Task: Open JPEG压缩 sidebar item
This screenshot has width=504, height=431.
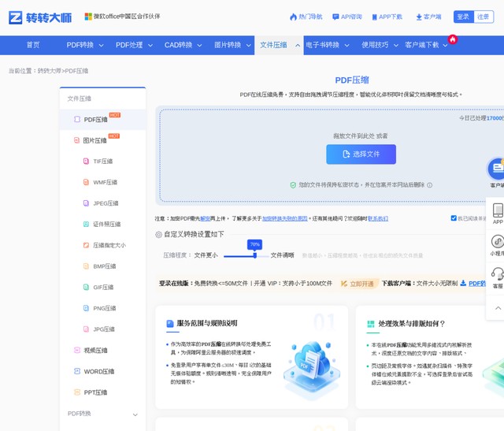Action: [103, 203]
